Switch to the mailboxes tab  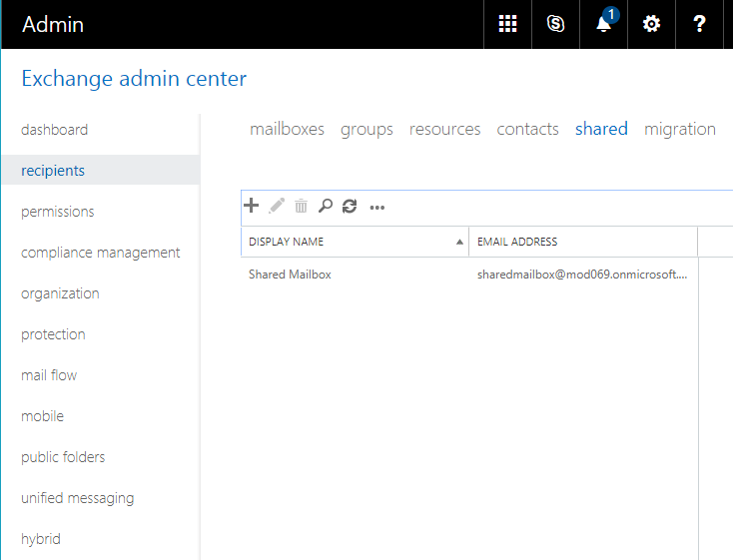tap(287, 129)
